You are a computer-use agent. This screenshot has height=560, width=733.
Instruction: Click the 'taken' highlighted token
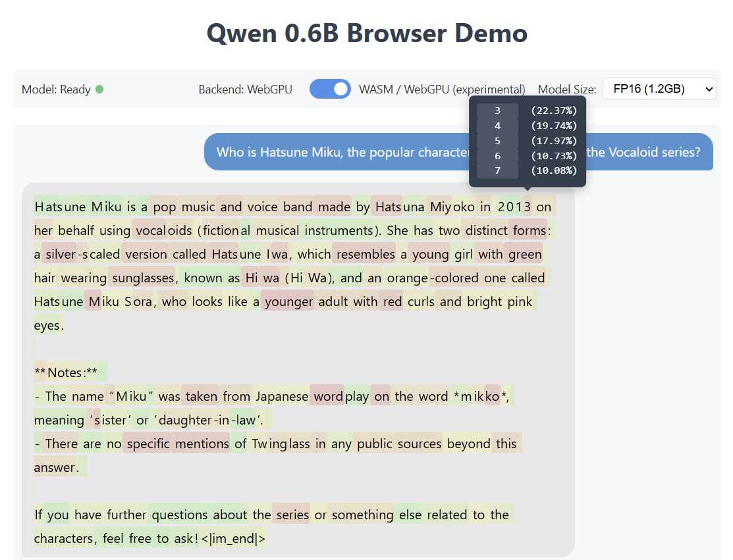202,397
